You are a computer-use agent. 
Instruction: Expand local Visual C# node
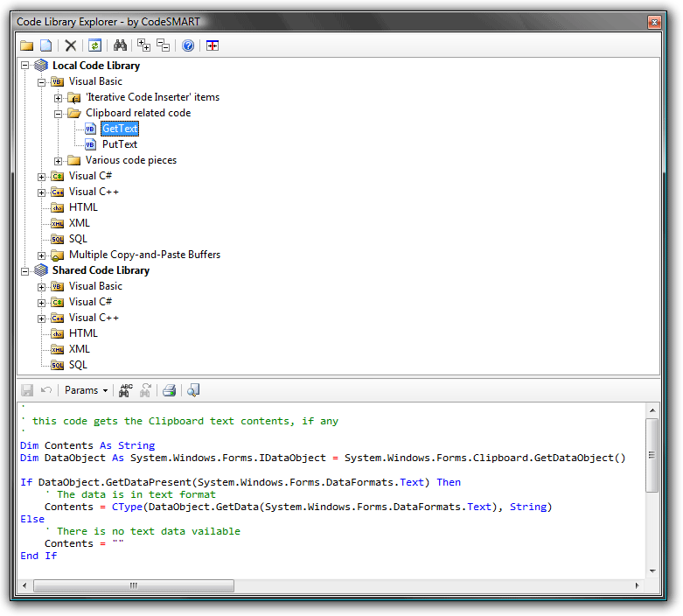click(41, 177)
